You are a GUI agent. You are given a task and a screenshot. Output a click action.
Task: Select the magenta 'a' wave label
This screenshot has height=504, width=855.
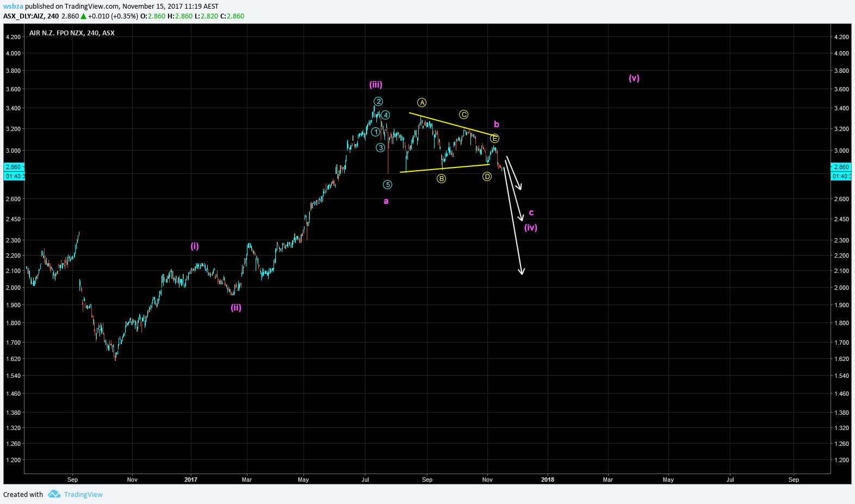click(386, 201)
